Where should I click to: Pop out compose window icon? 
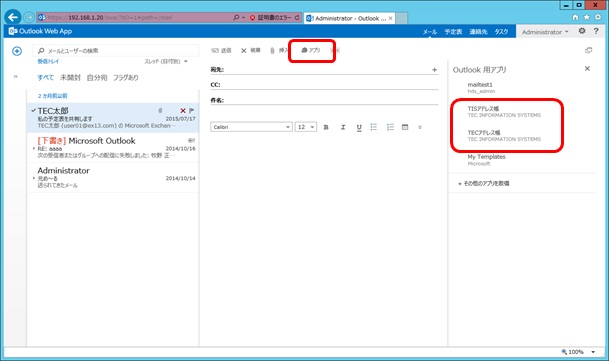pos(588,50)
